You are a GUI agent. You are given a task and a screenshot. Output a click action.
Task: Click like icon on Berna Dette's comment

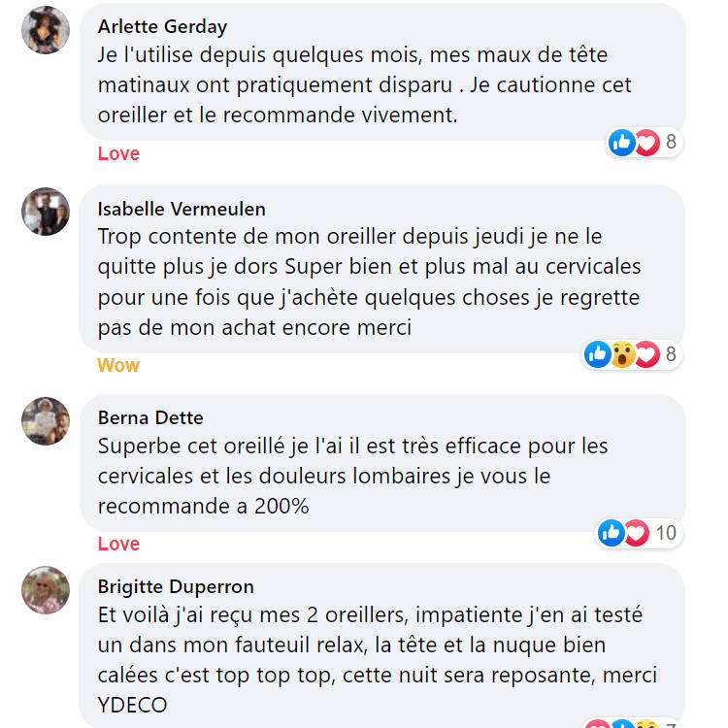click(612, 533)
